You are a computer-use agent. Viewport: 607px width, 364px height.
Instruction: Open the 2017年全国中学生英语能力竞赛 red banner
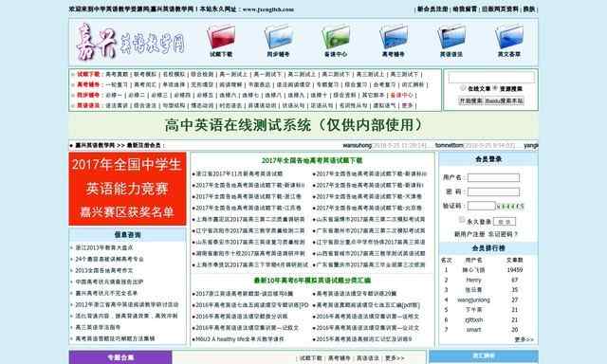tap(127, 189)
